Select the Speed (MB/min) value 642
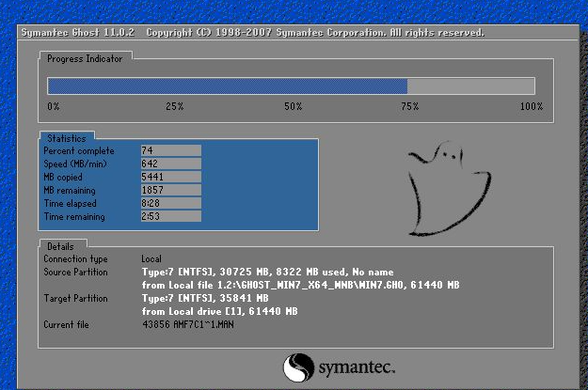The image size is (588, 390). [171, 164]
